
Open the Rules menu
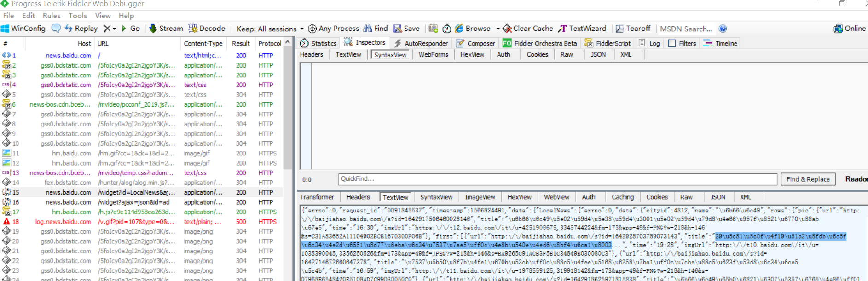click(x=52, y=16)
